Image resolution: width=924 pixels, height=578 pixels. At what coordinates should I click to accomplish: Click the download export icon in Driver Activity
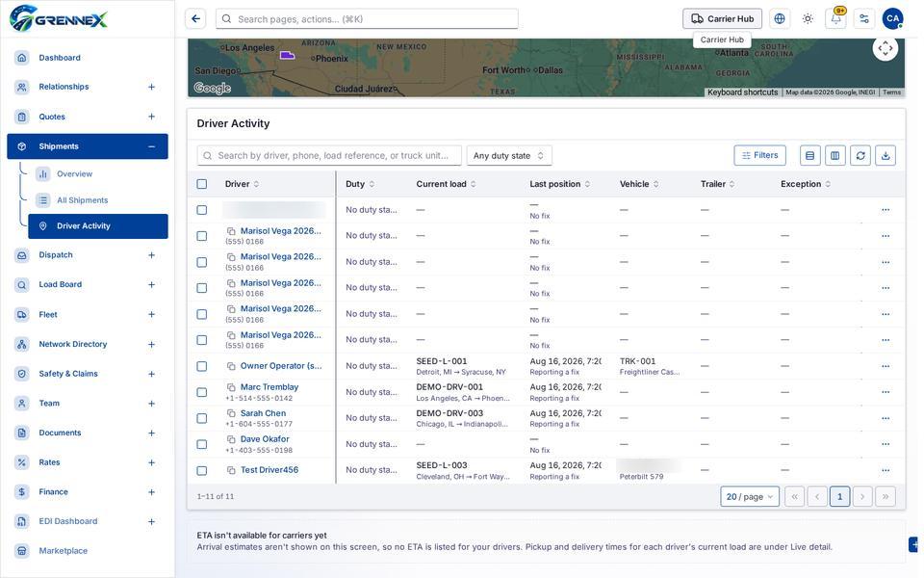point(885,155)
